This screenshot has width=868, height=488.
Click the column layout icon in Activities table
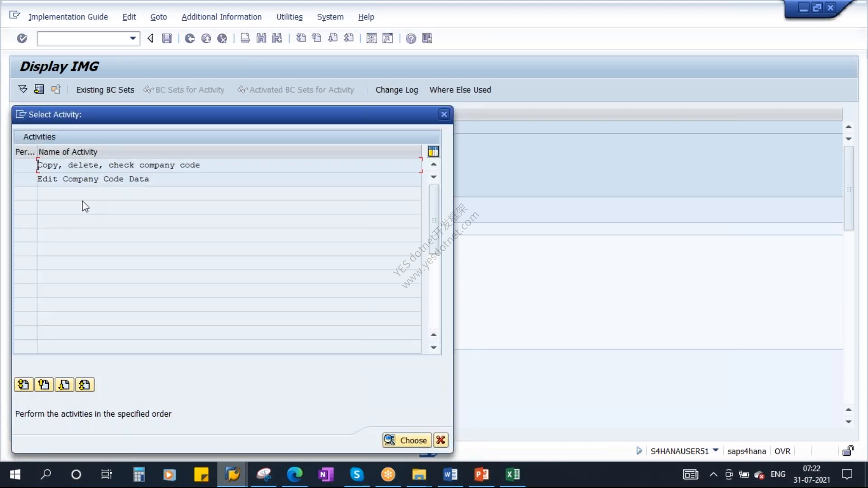click(433, 151)
